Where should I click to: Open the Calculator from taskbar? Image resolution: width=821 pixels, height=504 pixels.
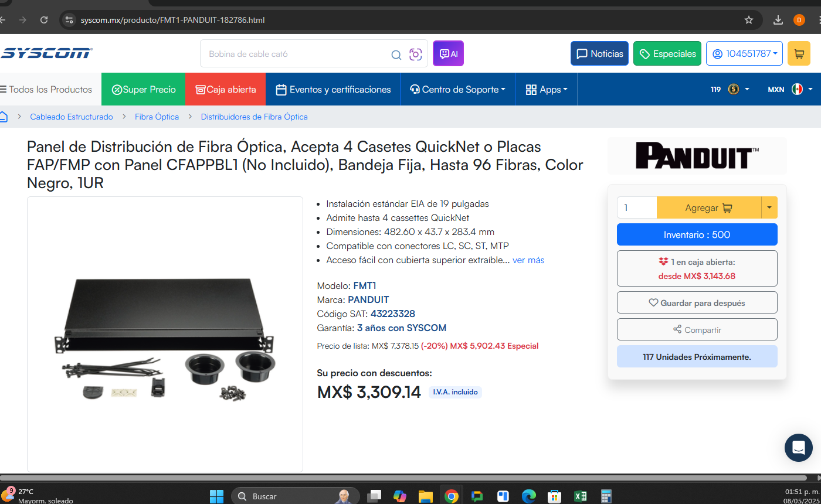pyautogui.click(x=606, y=496)
